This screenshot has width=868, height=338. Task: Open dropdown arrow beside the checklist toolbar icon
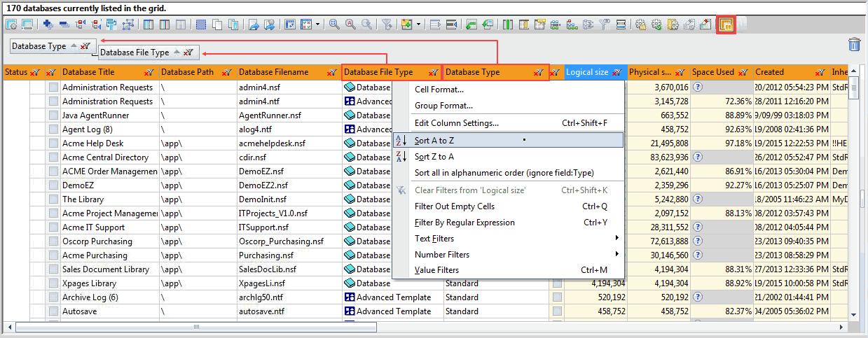(x=318, y=24)
